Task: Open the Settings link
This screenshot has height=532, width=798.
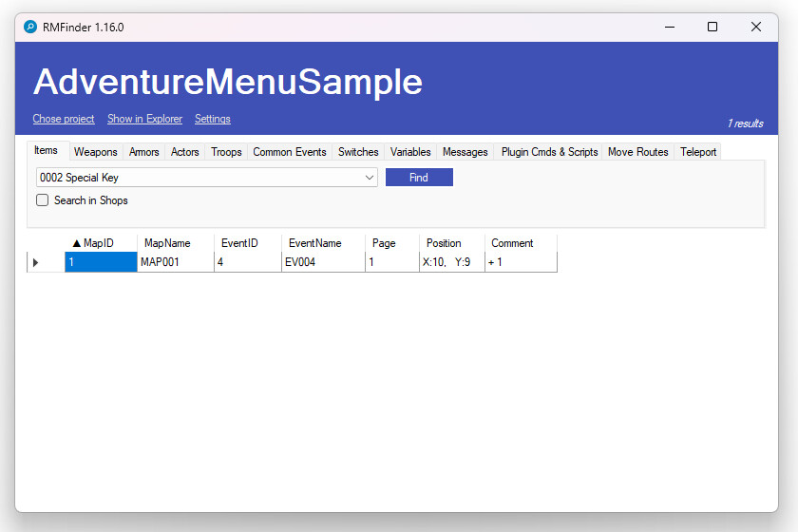Action: 213,119
